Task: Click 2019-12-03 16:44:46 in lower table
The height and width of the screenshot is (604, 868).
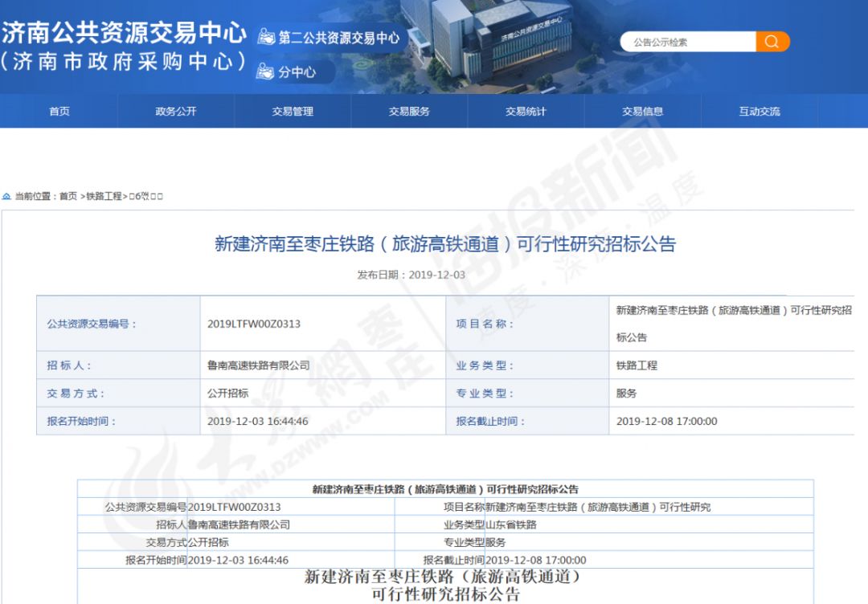Action: point(238,561)
